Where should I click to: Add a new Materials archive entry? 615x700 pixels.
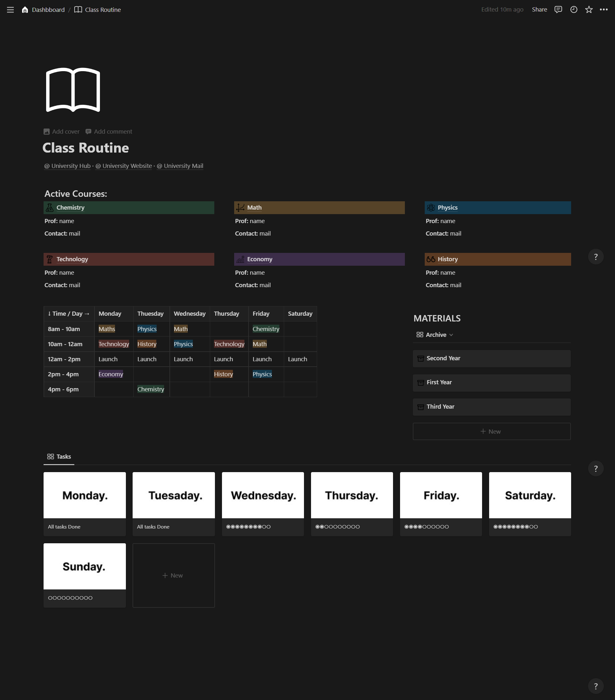491,431
